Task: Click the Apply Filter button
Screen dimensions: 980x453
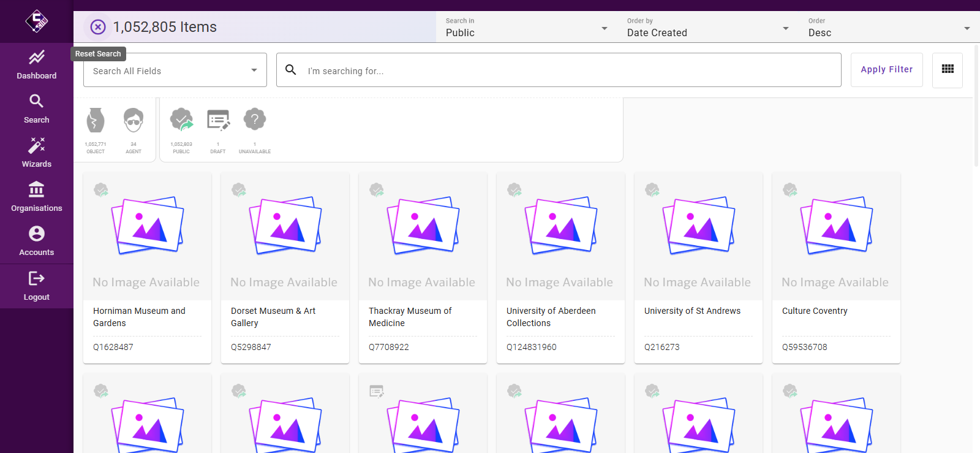Action: pyautogui.click(x=886, y=70)
